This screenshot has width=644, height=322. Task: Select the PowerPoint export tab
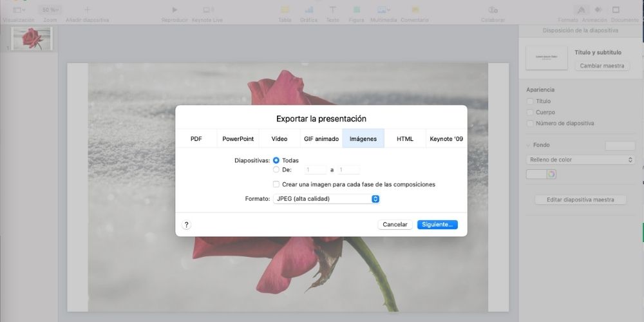tap(238, 139)
